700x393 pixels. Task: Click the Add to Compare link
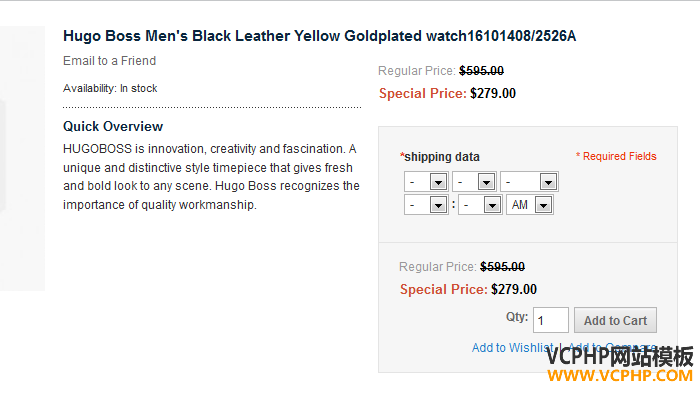[x=612, y=347]
